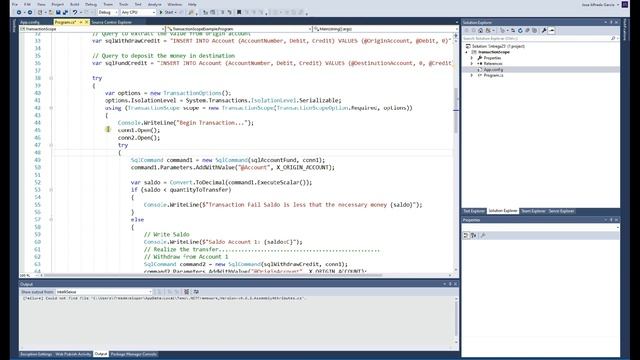Viewport: 640px width, 360px height.
Task: Click the Navigate Forward toolbar icon
Action: pyautogui.click(x=29, y=13)
